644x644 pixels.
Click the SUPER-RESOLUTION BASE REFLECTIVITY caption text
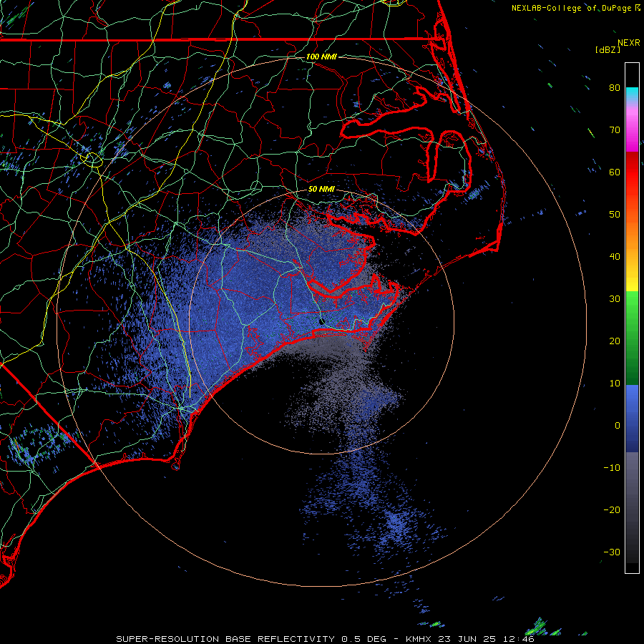coord(225,639)
